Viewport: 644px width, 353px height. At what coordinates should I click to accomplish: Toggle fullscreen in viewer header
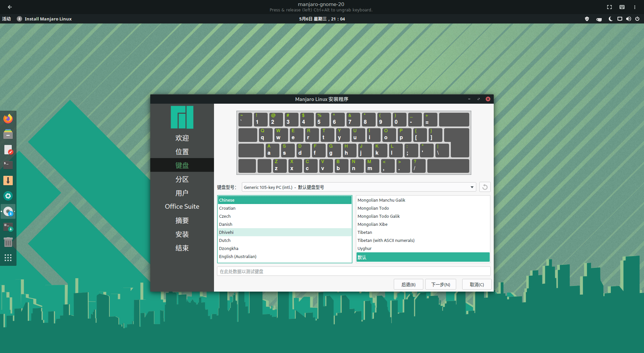609,7
